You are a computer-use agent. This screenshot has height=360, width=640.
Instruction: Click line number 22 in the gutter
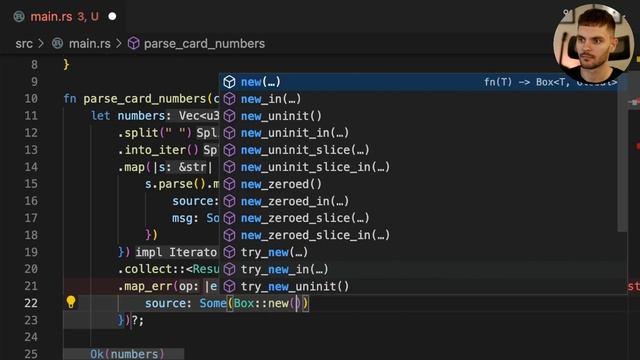coord(31,303)
